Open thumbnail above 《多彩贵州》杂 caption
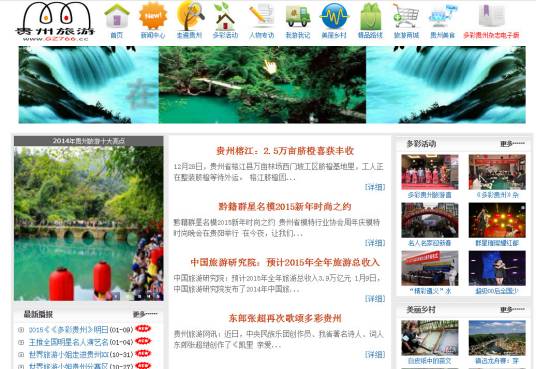Viewport: 536px width, 369px height. 497,172
